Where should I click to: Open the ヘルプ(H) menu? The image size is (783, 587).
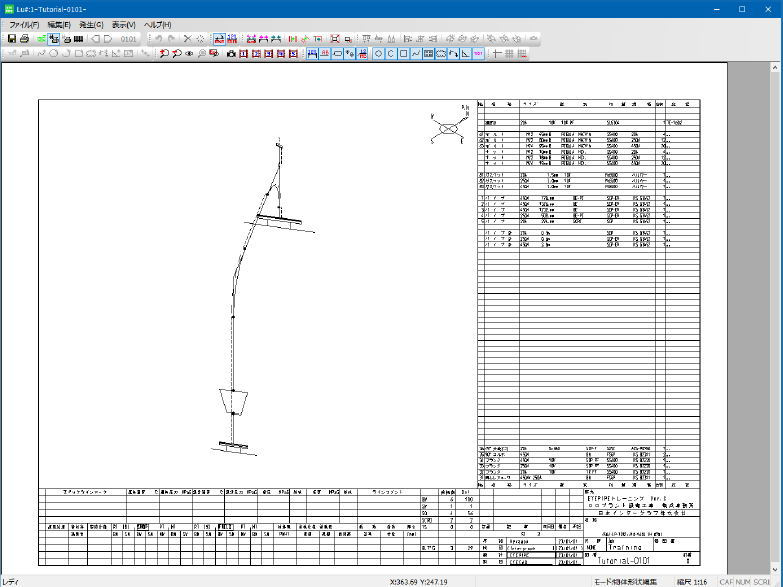point(157,24)
